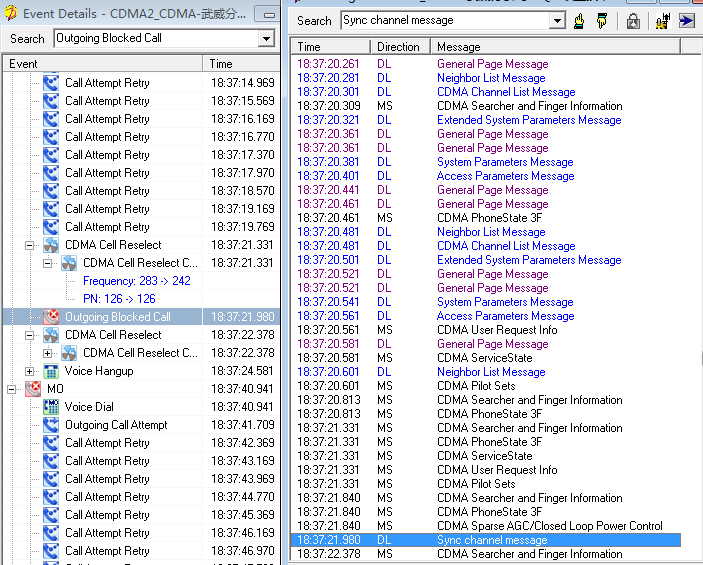Click the padlock icon in message toolbar

[x=633, y=20]
